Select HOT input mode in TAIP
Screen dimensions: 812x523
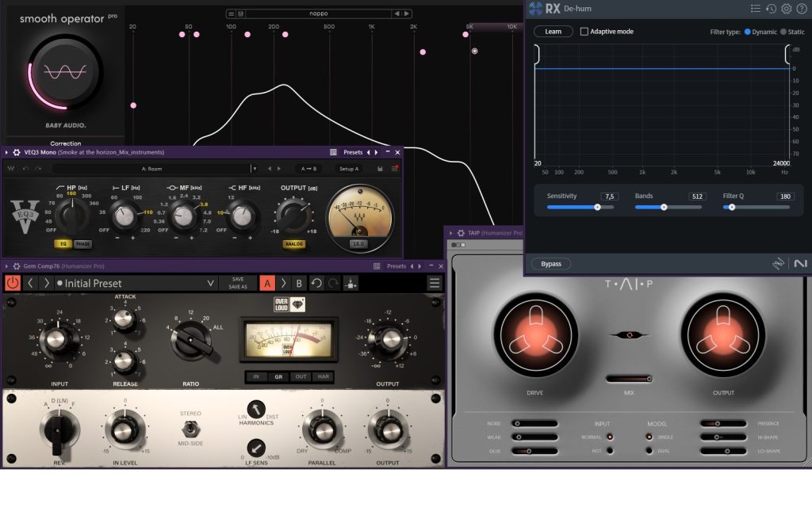click(x=610, y=451)
